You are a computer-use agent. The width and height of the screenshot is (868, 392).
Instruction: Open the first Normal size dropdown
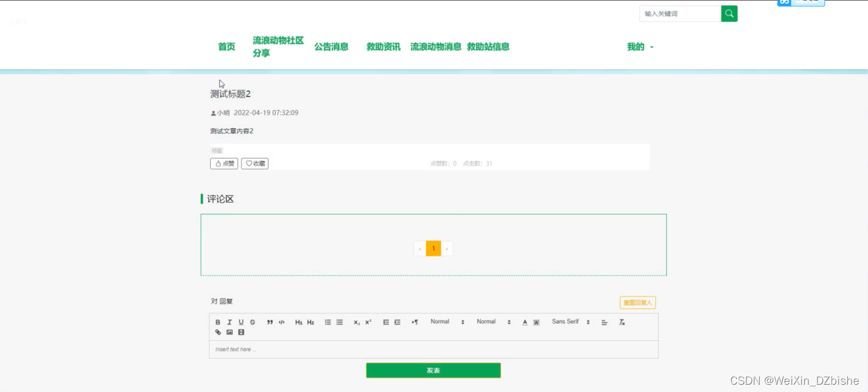[447, 322]
